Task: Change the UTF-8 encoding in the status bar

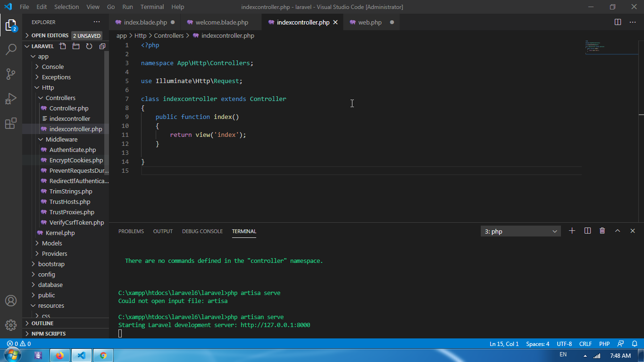Action: [564, 344]
